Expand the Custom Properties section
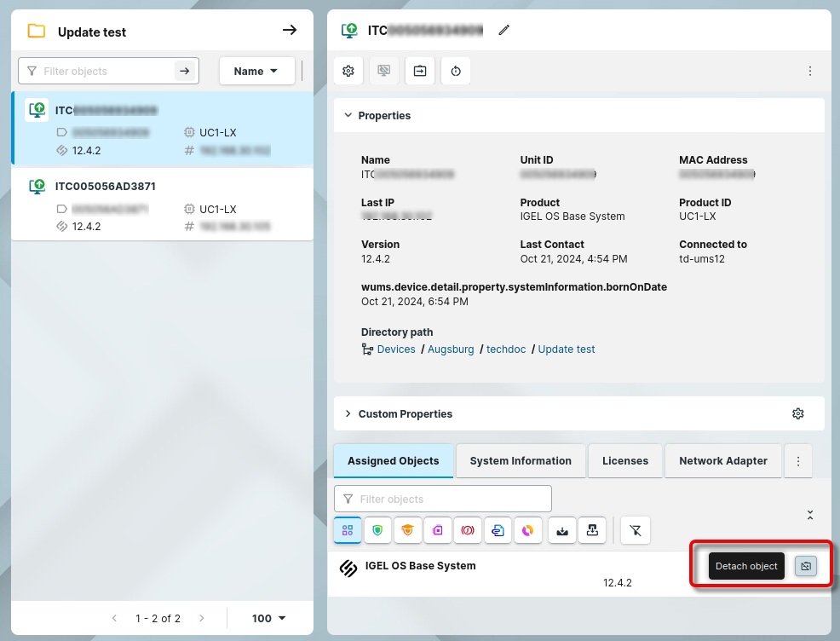This screenshot has width=840, height=641. [348, 414]
